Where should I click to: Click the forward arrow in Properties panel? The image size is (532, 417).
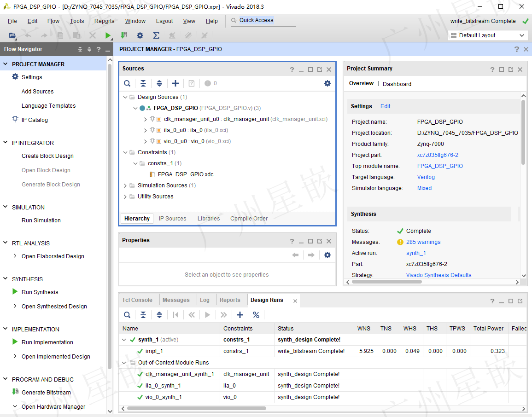click(x=311, y=255)
